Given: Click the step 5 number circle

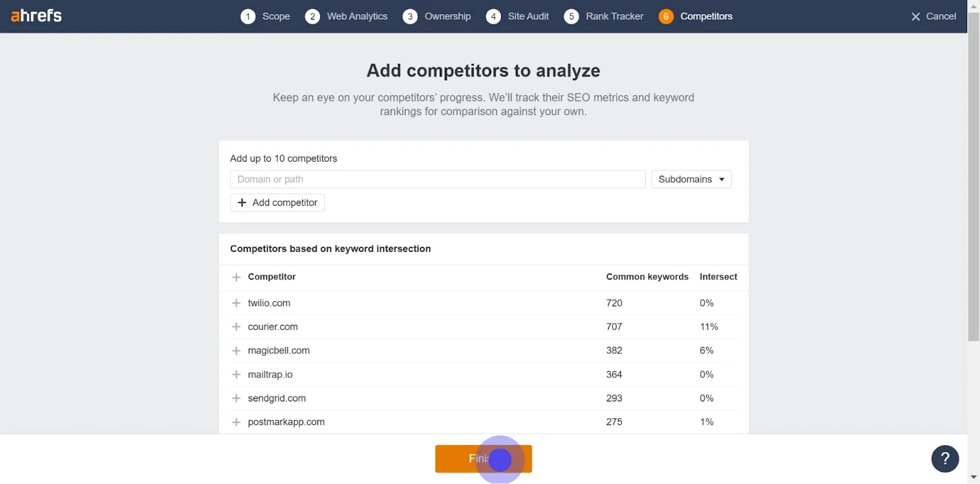Looking at the screenshot, I should pyautogui.click(x=571, y=17).
